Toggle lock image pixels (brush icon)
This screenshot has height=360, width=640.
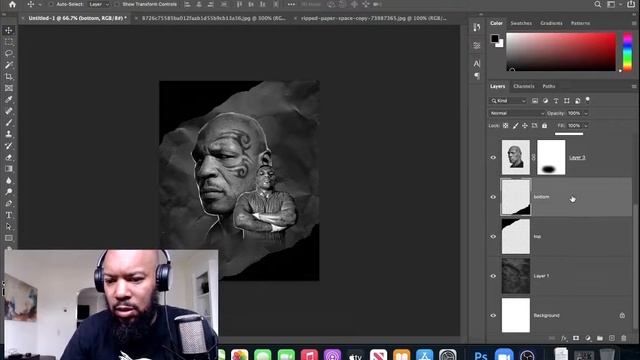[516, 126]
